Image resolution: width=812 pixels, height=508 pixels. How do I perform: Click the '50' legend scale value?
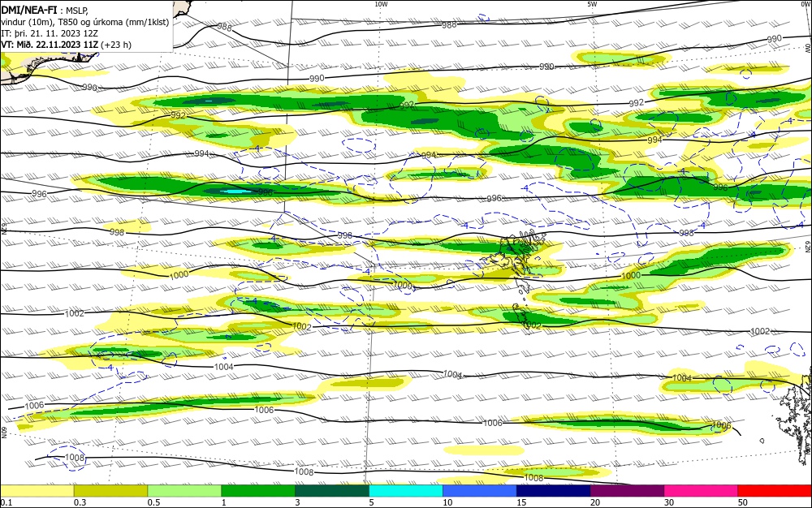tap(743, 502)
